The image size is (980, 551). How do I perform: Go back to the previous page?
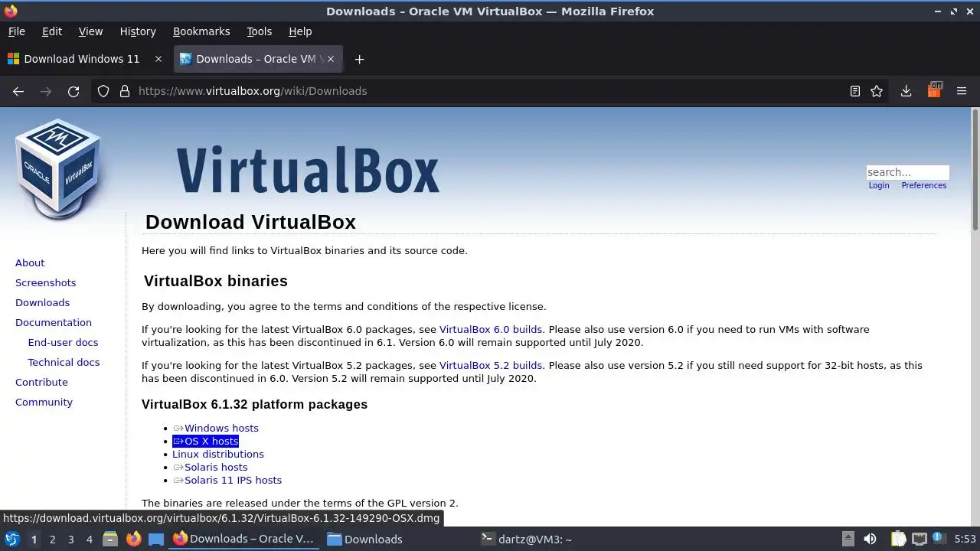coord(18,91)
